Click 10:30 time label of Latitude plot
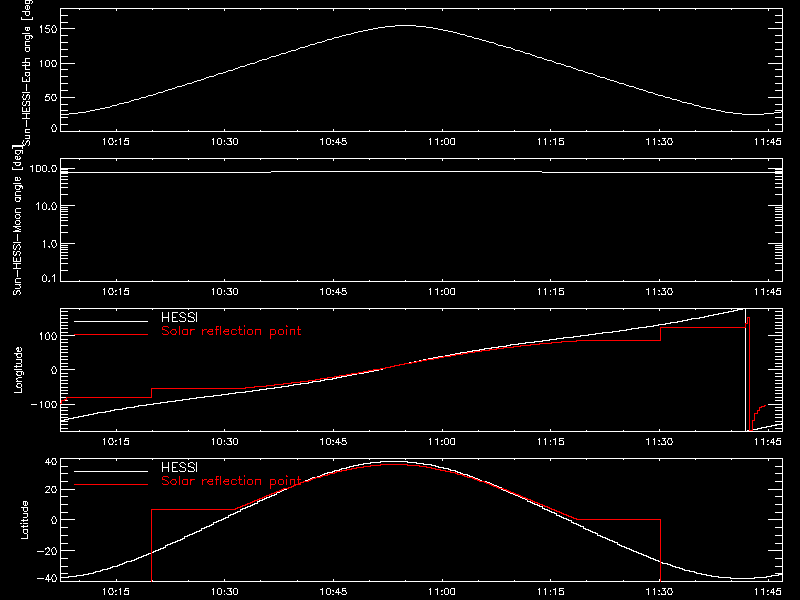Viewport: 800px width, 600px height. pyautogui.click(x=224, y=591)
